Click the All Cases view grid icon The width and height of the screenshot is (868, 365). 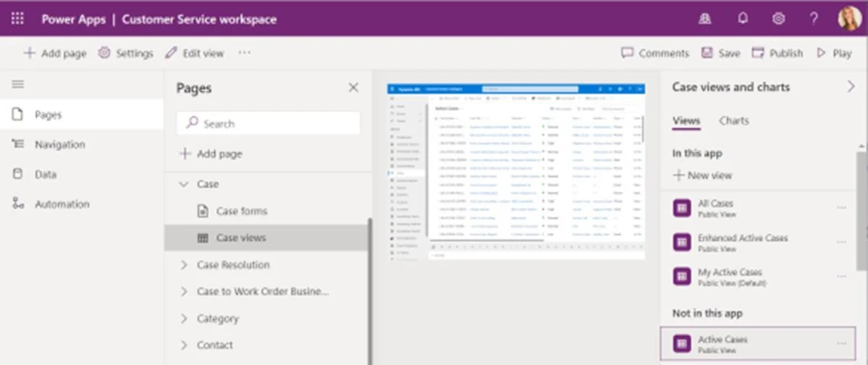682,209
